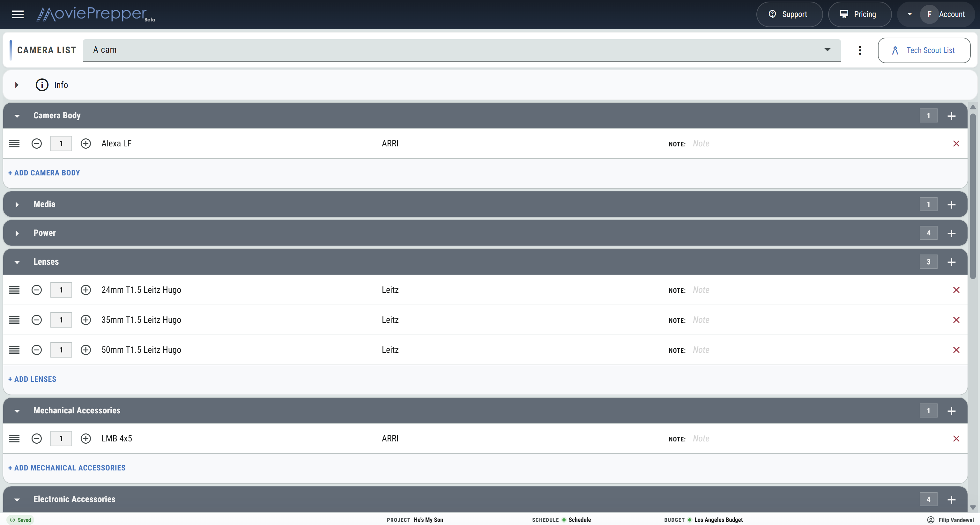Increase quantity of 50mm Leitz Hugo
This screenshot has width=980, height=525.
coord(86,350)
